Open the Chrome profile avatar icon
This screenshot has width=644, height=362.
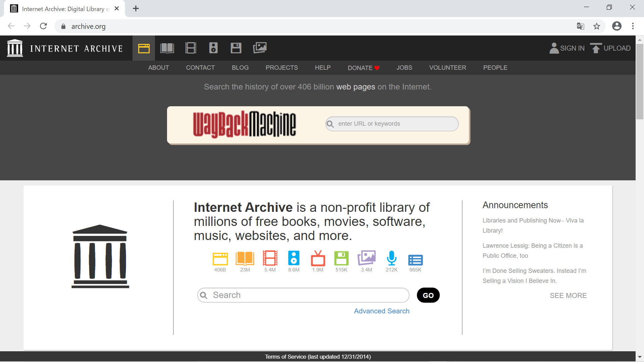[617, 26]
